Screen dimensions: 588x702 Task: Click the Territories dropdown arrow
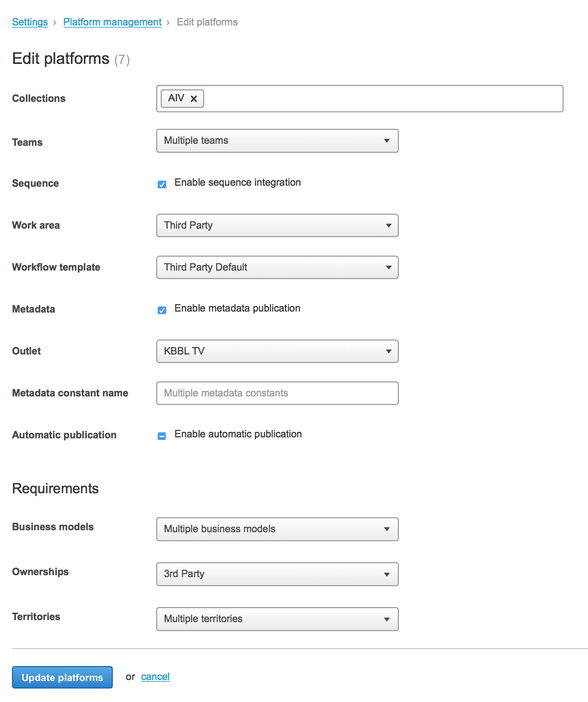(387, 619)
